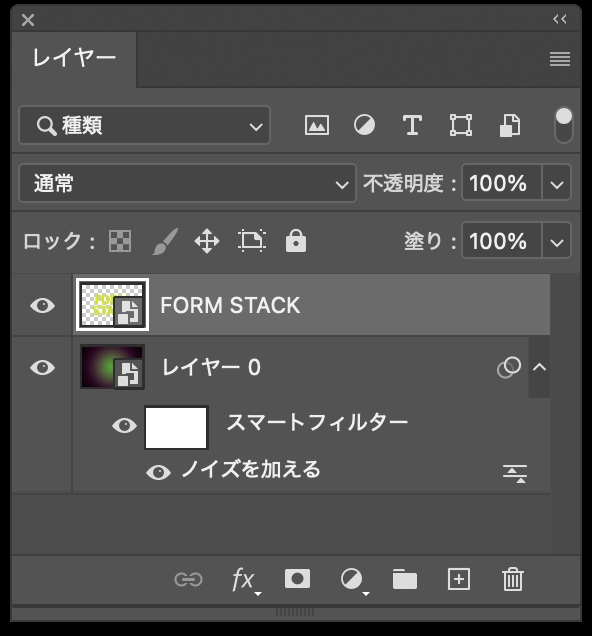
Task: Filter for smart objects icon
Action: coord(510,125)
